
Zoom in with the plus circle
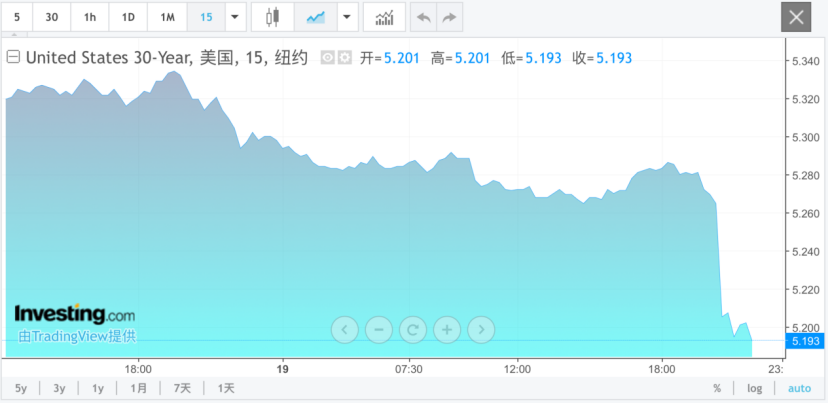(447, 330)
